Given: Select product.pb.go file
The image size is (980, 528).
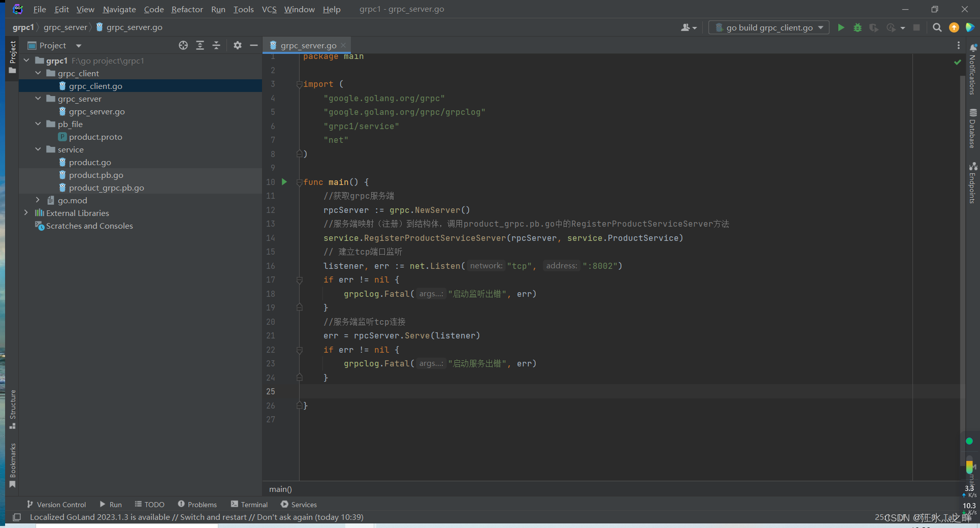Looking at the screenshot, I should (x=96, y=175).
